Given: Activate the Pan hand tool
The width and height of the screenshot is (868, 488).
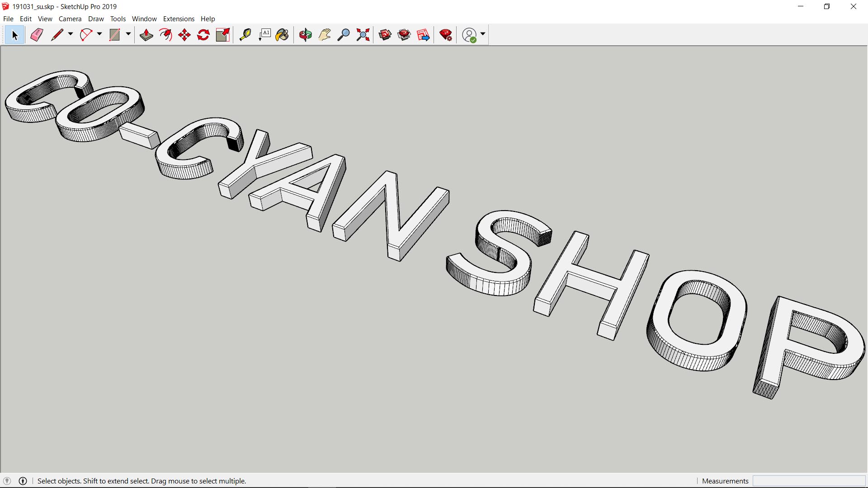Looking at the screenshot, I should (x=325, y=35).
